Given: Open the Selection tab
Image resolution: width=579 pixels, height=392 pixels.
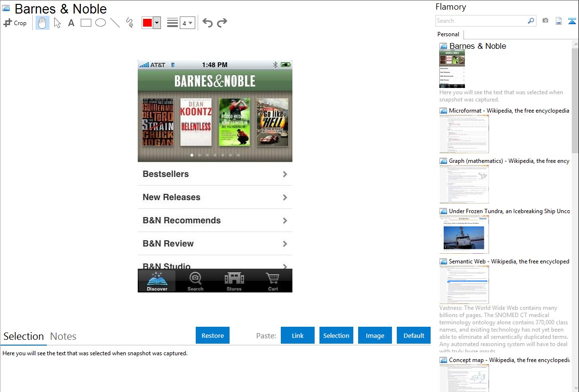Looking at the screenshot, I should click(24, 336).
